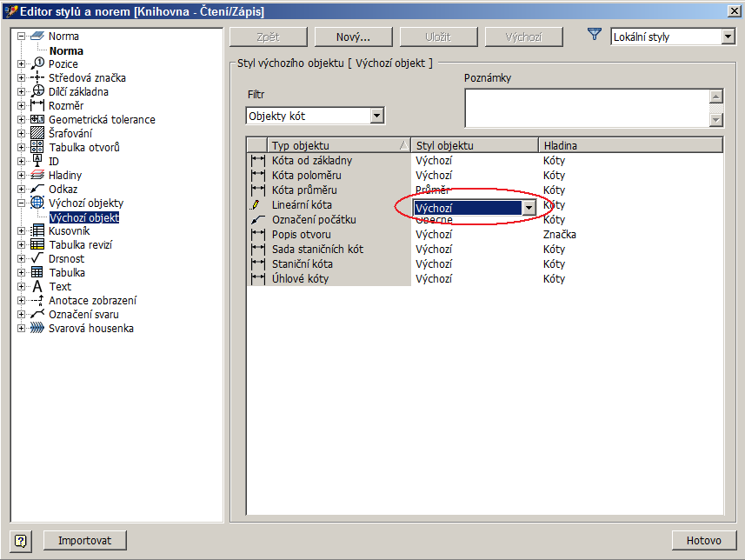This screenshot has width=745, height=560.
Task: Click the help question mark icon
Action: coord(21,540)
